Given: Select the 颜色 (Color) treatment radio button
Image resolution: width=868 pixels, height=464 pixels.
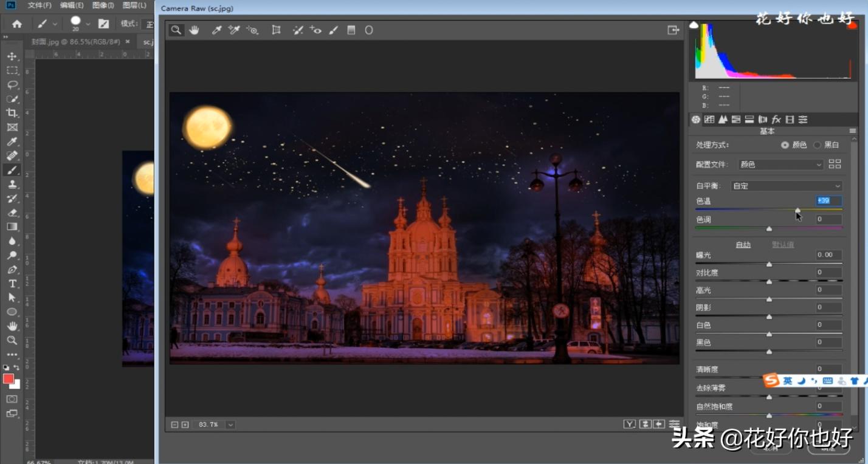Looking at the screenshot, I should point(785,145).
